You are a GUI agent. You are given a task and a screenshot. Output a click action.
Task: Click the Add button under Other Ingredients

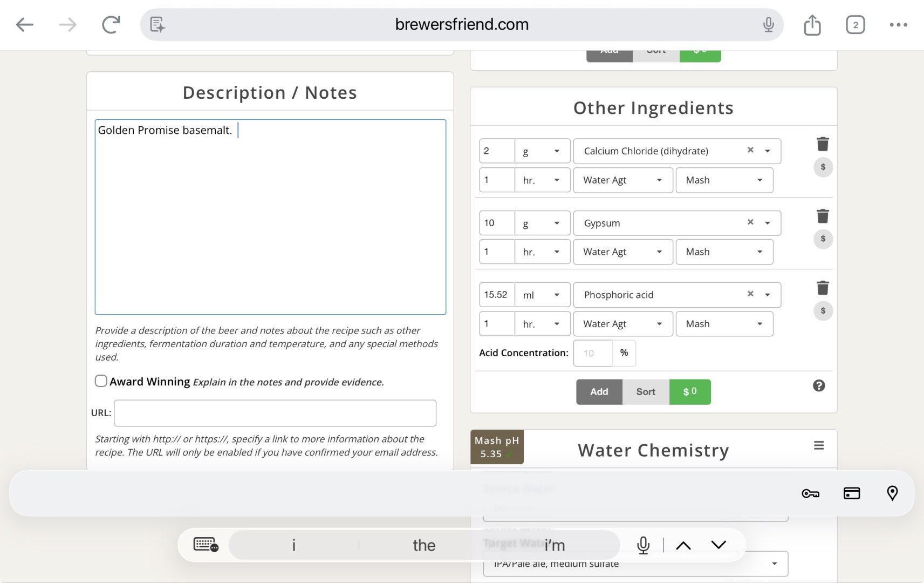(599, 392)
